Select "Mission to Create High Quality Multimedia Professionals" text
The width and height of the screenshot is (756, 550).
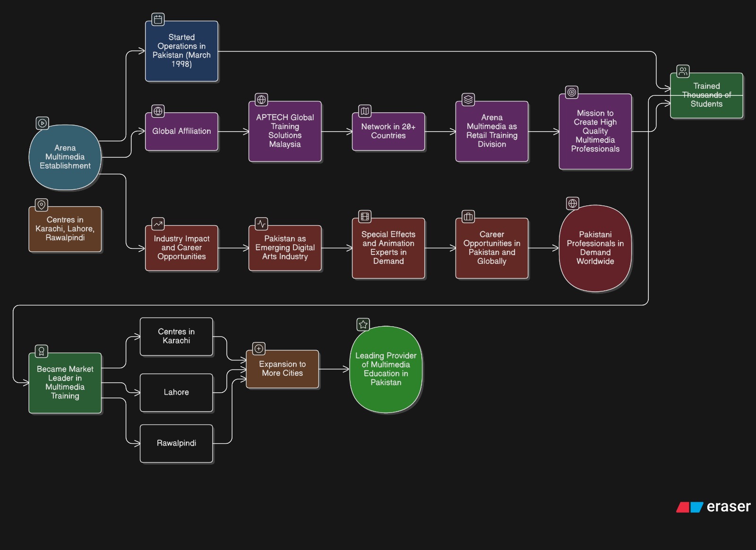[595, 131]
